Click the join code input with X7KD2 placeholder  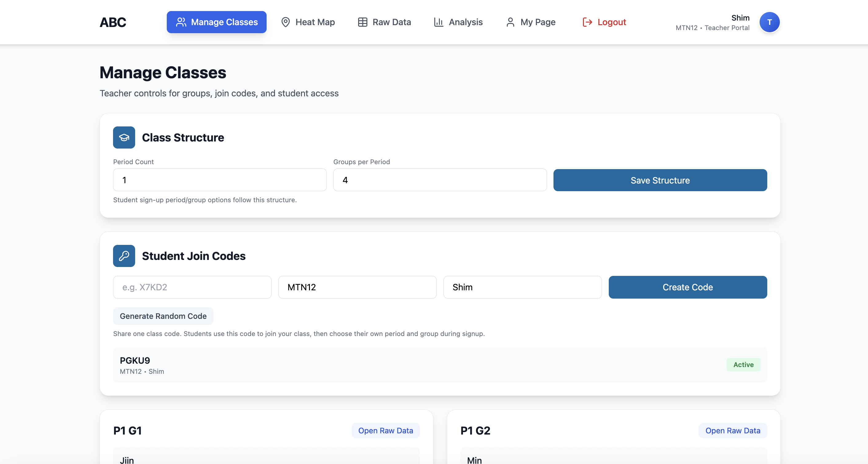click(192, 287)
